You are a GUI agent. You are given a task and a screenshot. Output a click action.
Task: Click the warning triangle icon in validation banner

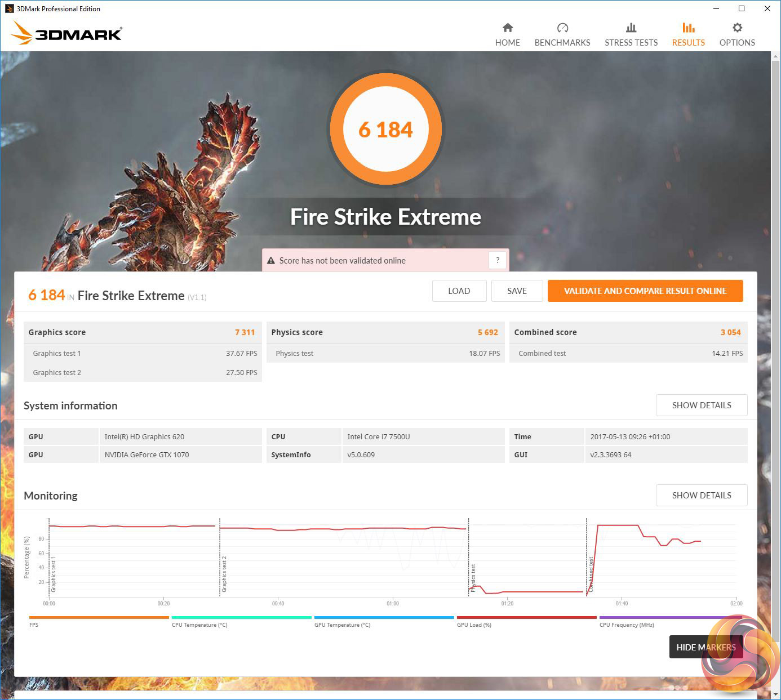(271, 261)
